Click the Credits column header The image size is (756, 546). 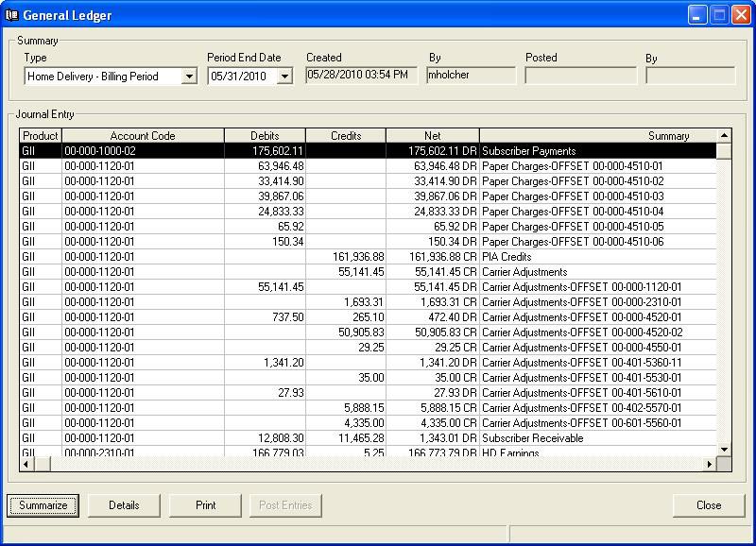coord(346,136)
